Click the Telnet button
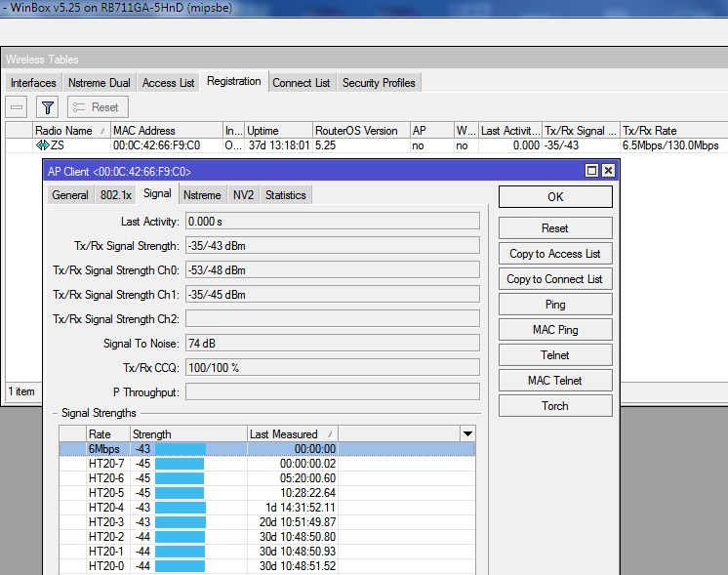The height and width of the screenshot is (575, 728). (555, 355)
